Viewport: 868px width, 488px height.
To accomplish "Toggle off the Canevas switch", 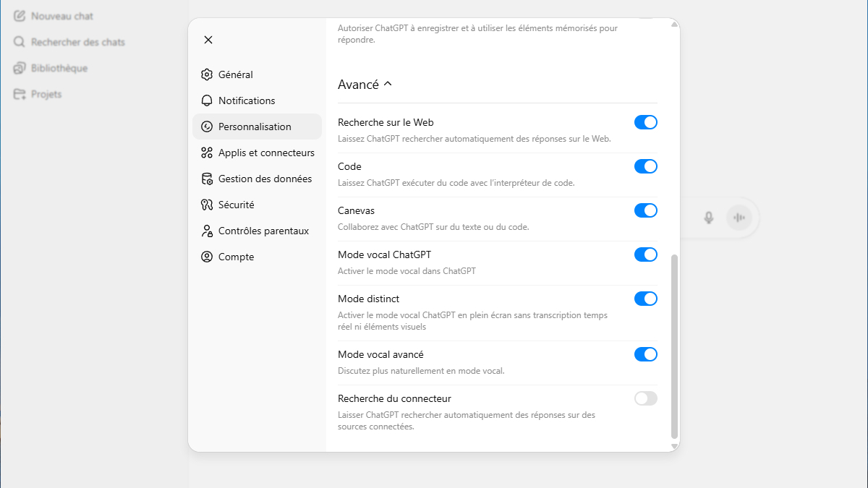I will point(645,210).
